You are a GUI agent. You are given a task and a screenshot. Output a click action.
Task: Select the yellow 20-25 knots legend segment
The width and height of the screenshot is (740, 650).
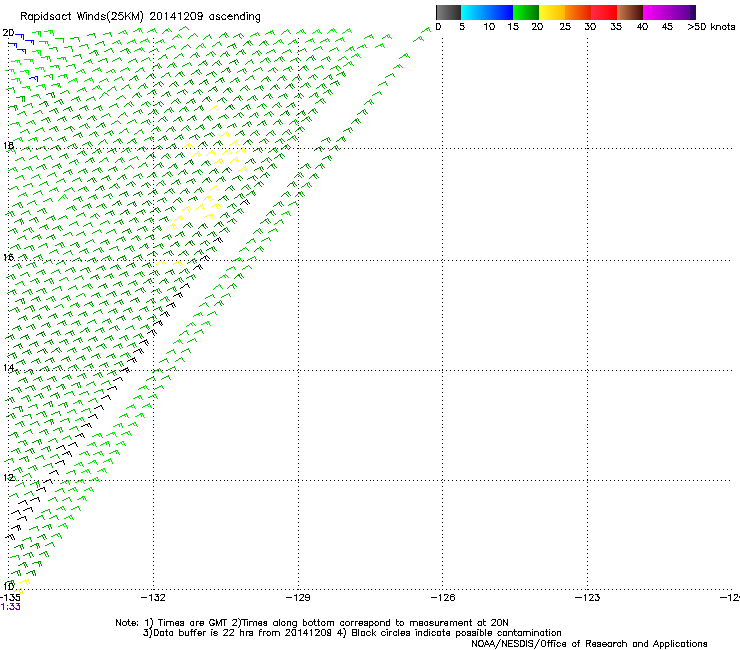tap(552, 12)
